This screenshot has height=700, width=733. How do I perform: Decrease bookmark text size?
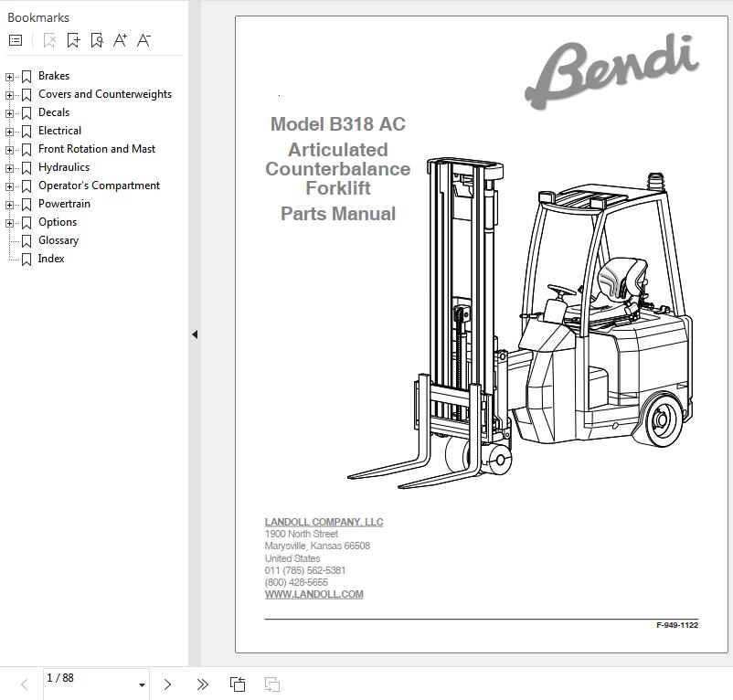point(143,40)
